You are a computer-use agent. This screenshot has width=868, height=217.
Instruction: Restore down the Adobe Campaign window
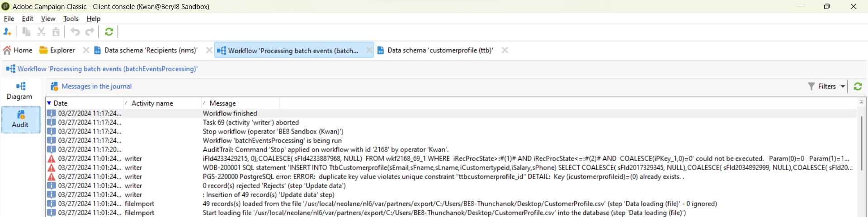click(827, 6)
